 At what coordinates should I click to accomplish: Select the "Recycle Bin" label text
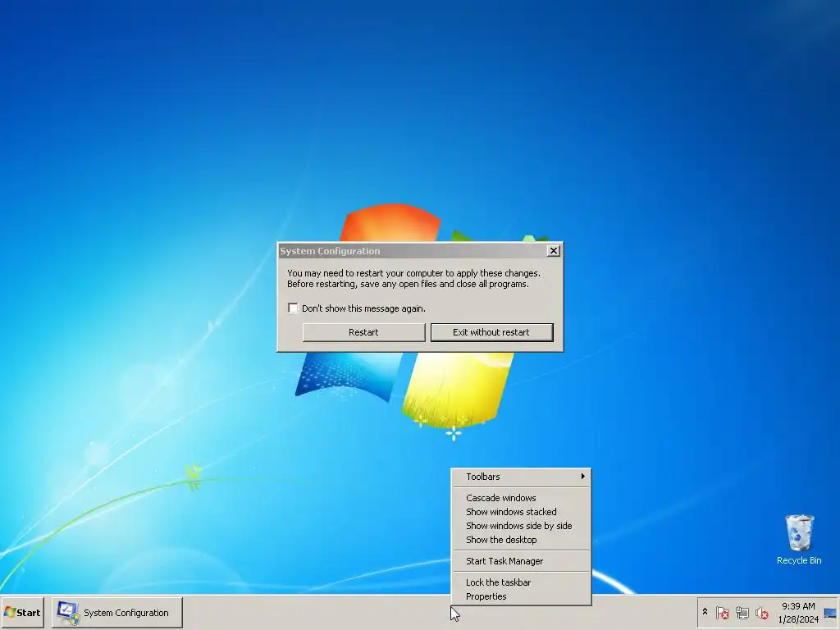pyautogui.click(x=799, y=560)
